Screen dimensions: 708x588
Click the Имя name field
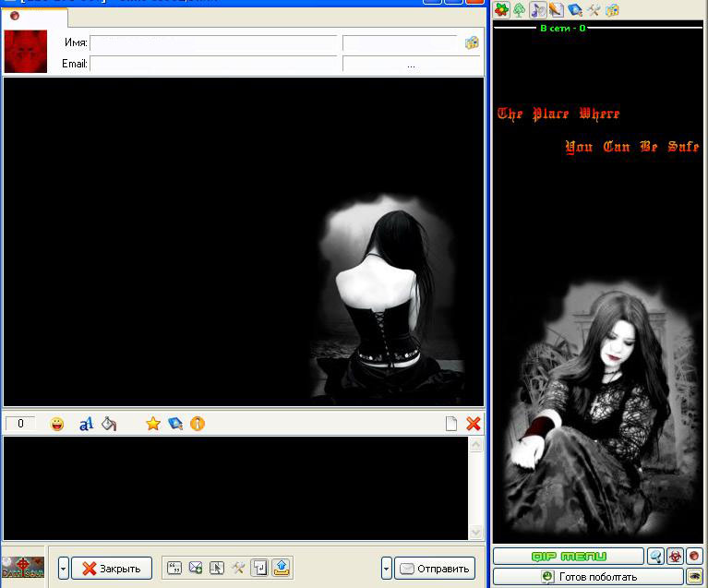coord(213,42)
